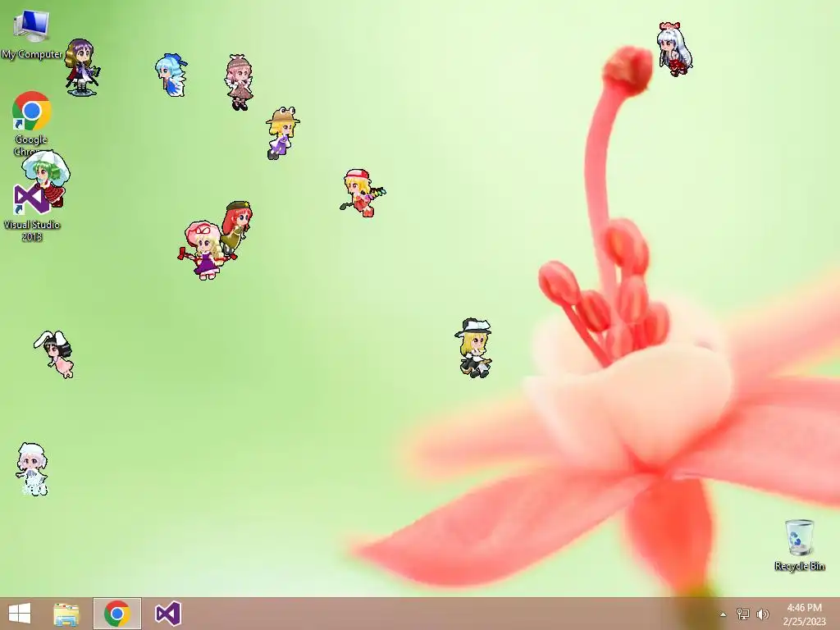This screenshot has width=840, height=630.
Task: Click the long silver-haired mascot with red bow
Action: point(674,49)
